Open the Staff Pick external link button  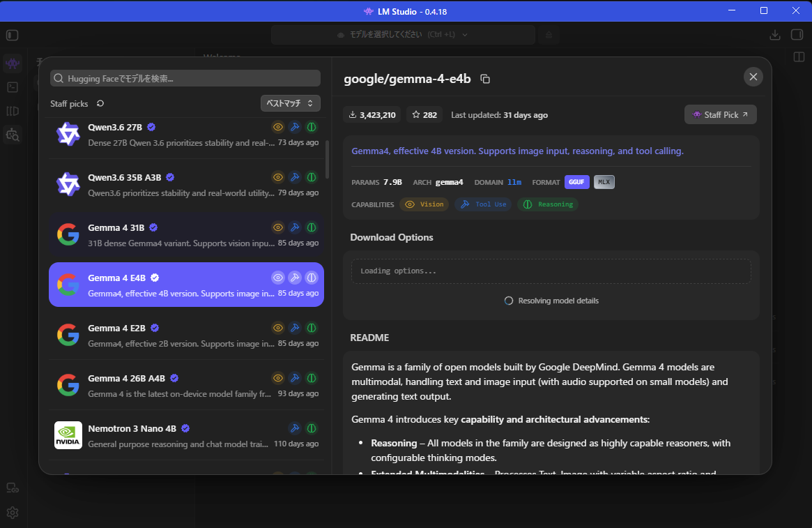click(x=720, y=114)
